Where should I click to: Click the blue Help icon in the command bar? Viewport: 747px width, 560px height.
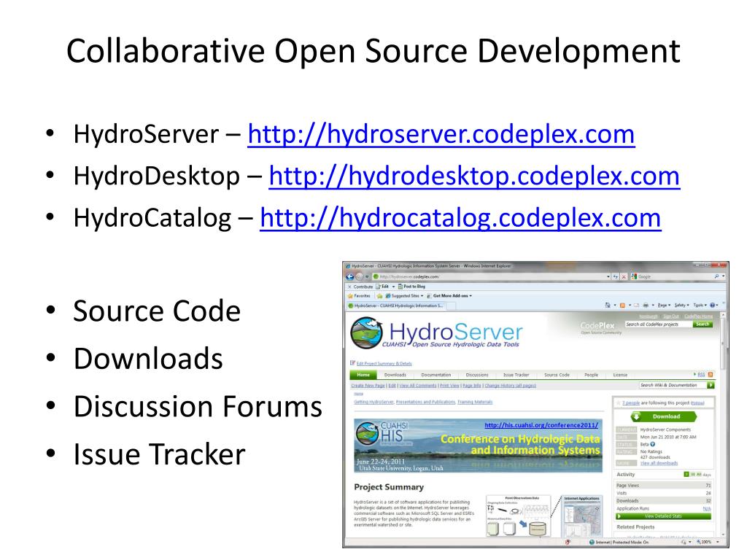[713, 306]
